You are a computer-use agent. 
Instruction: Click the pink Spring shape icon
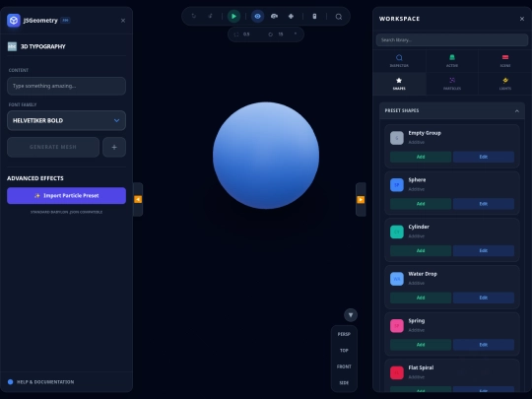(x=397, y=326)
